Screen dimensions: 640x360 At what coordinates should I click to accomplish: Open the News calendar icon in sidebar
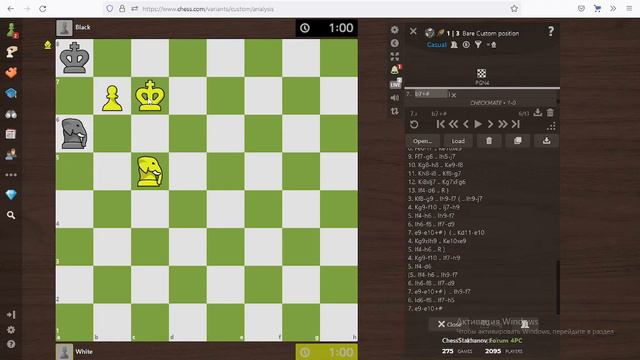pos(11,134)
